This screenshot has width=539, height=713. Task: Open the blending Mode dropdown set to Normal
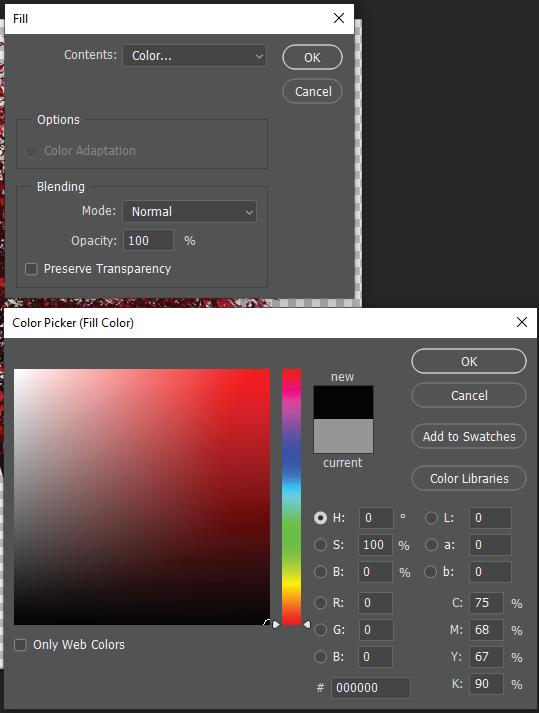190,211
